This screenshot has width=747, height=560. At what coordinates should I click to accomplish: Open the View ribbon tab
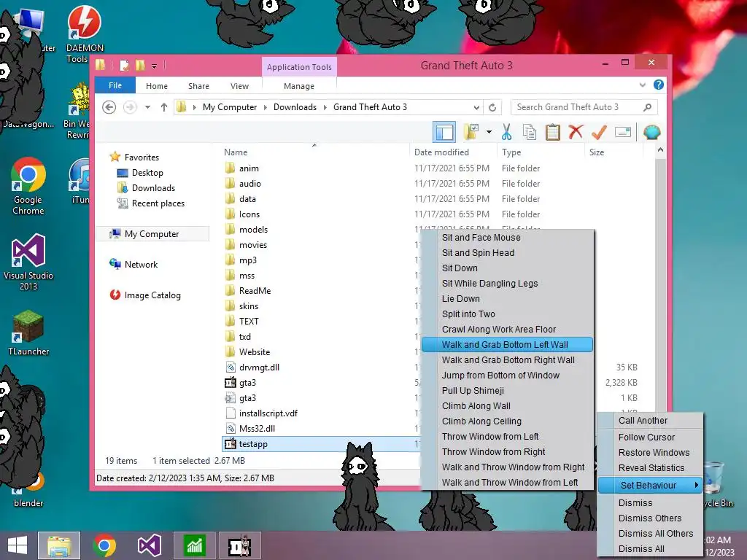tap(239, 86)
